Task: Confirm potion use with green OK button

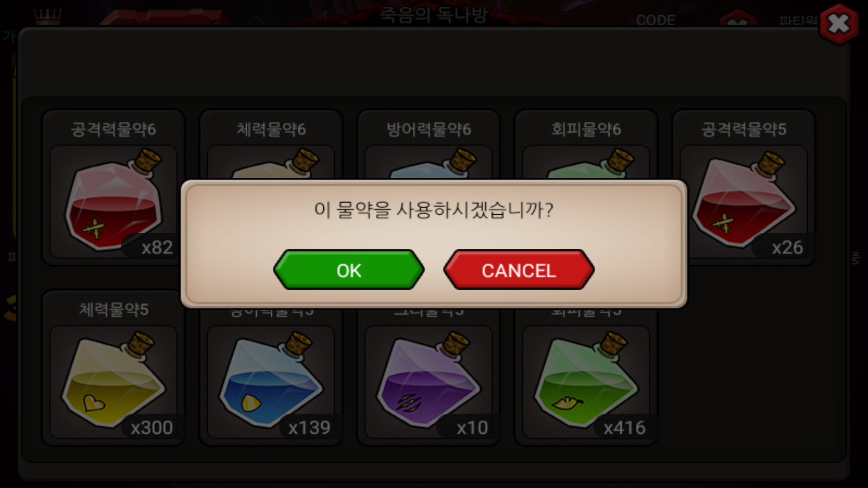Action: tap(348, 269)
